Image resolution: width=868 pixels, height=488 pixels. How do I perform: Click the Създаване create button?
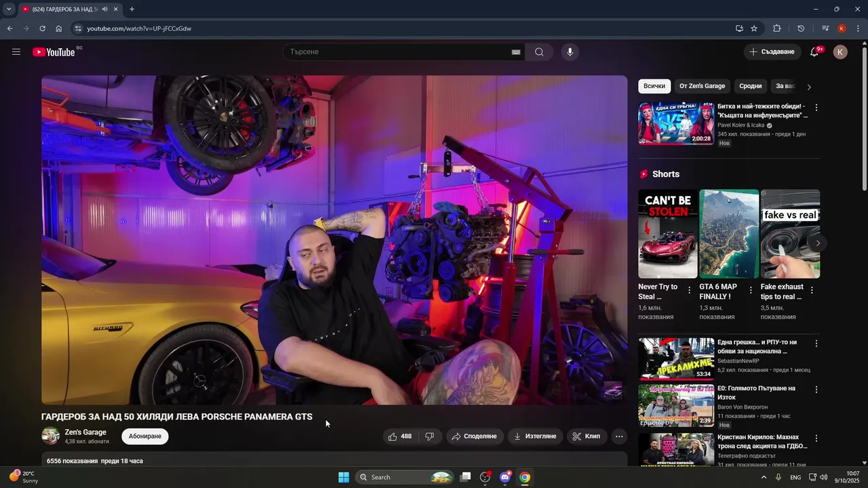coord(772,52)
